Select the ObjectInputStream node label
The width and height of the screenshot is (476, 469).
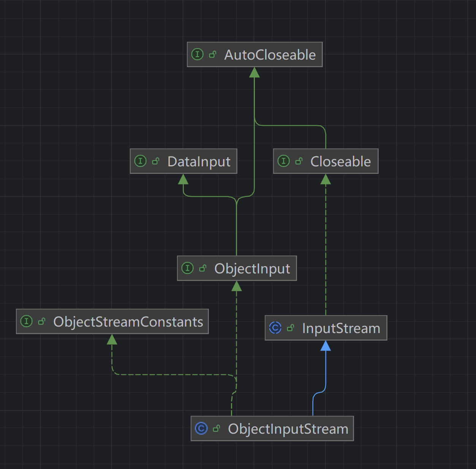coord(288,429)
